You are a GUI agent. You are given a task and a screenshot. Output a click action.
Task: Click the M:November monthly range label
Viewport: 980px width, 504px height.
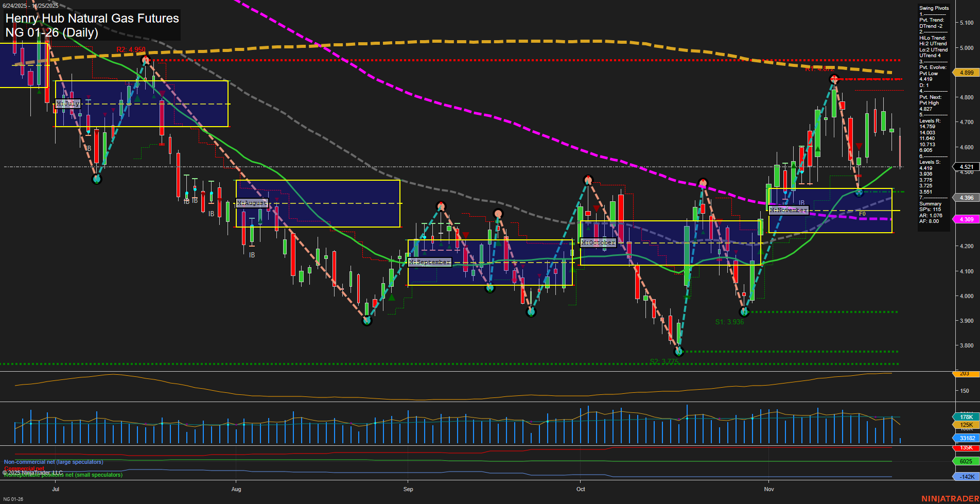(x=788, y=210)
